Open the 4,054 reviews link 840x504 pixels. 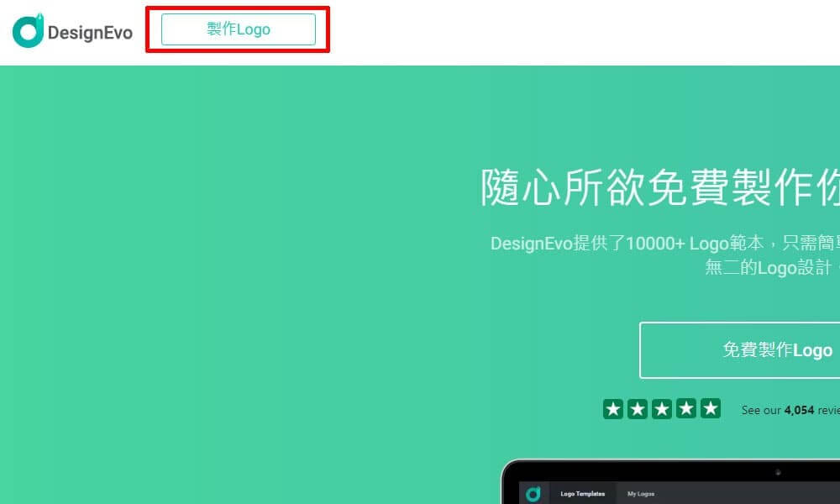point(790,410)
